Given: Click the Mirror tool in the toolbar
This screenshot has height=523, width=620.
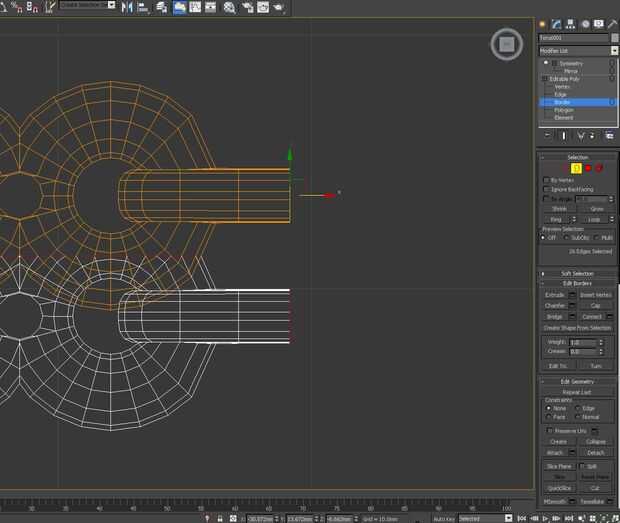Looking at the screenshot, I should click(126, 7).
